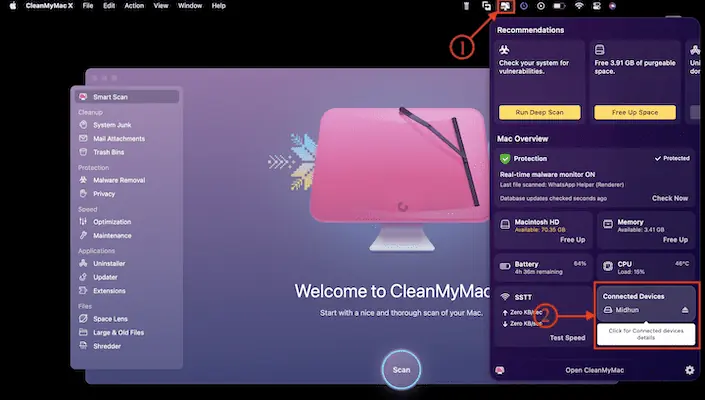Click the Malware Removal biohazard icon

pyautogui.click(x=83, y=180)
